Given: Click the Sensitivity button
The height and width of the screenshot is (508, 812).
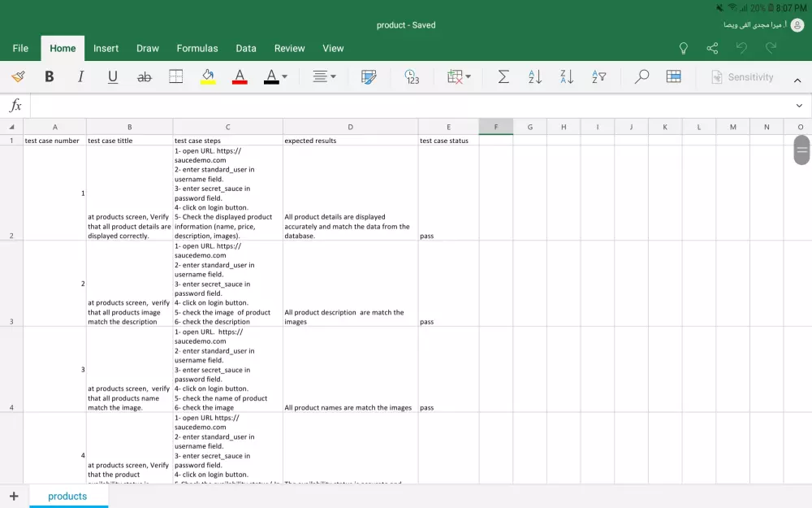Looking at the screenshot, I should [743, 77].
